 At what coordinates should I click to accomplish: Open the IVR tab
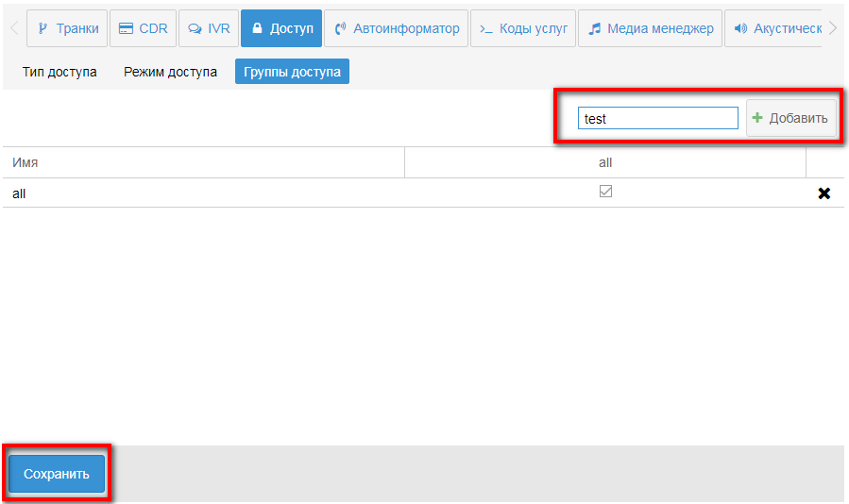tap(209, 28)
